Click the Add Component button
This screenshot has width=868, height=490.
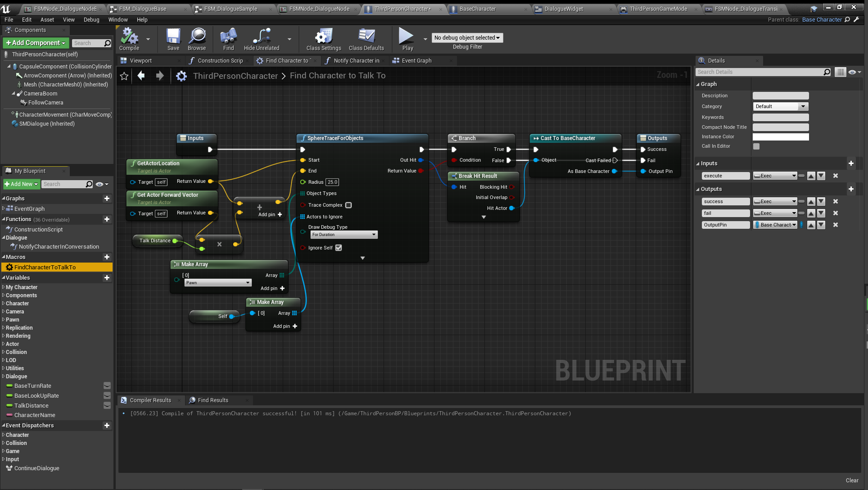click(36, 43)
